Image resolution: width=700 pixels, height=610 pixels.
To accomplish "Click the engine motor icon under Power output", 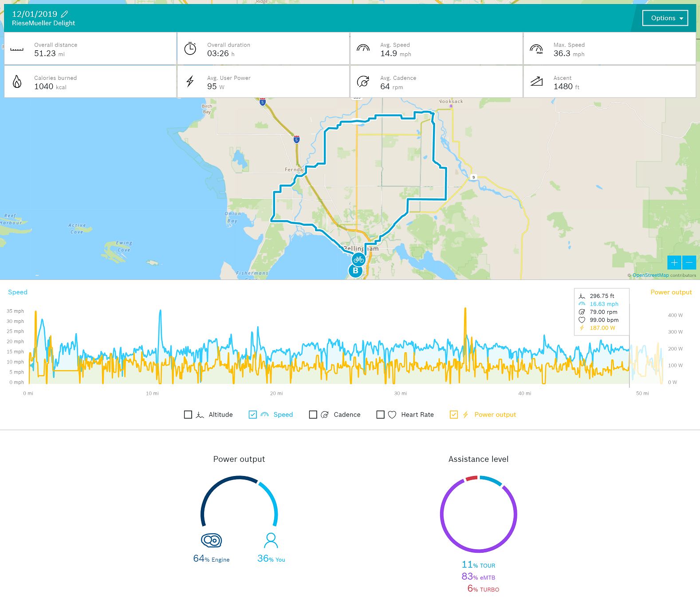I will pyautogui.click(x=211, y=540).
